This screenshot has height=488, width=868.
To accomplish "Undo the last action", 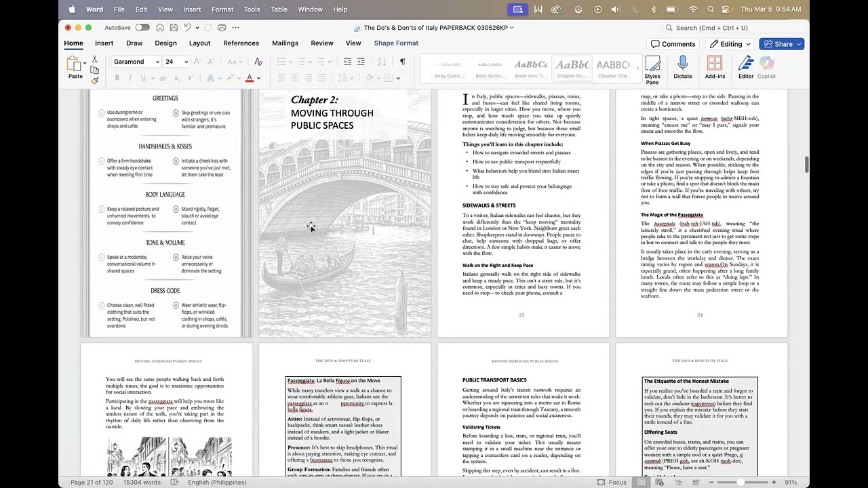I will tap(188, 28).
